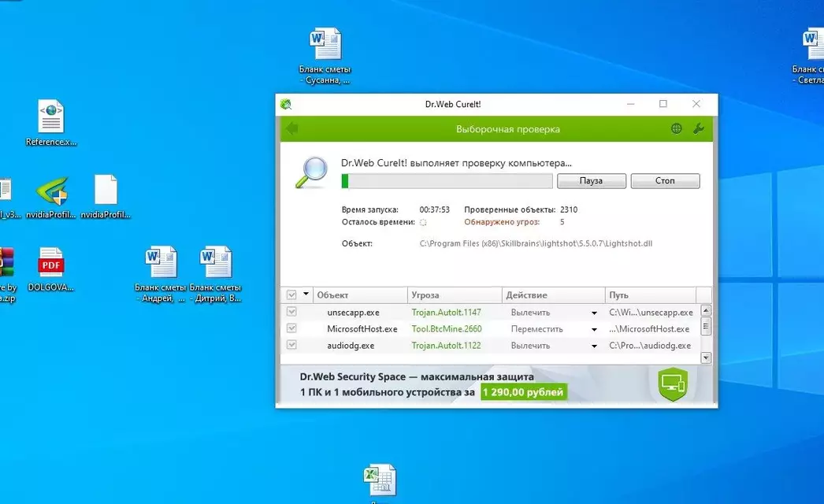Select the .zip archive desktop icon
This screenshot has height=504, width=824.
coord(7,274)
